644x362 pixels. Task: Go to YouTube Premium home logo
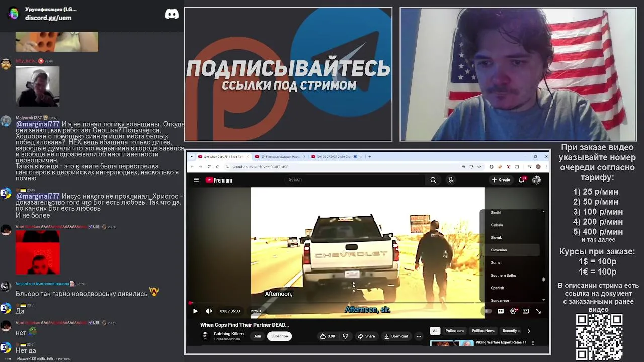[219, 180]
